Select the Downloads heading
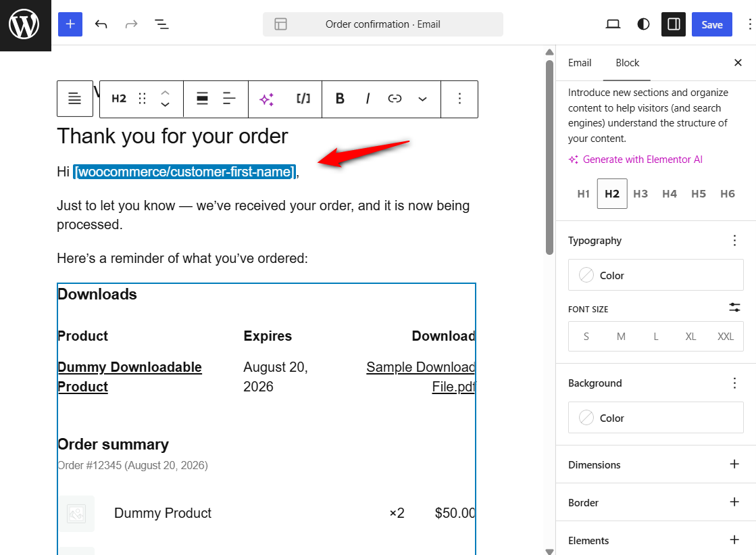The height and width of the screenshot is (555, 756). click(97, 294)
